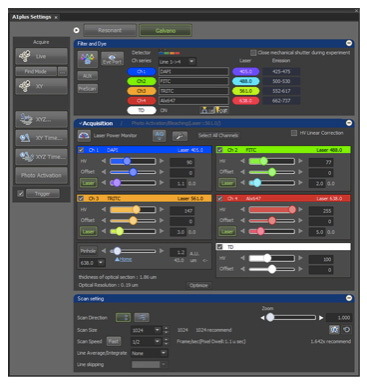Open the dye and filter selection icon
This screenshot has width=367, height=384.
[87, 60]
